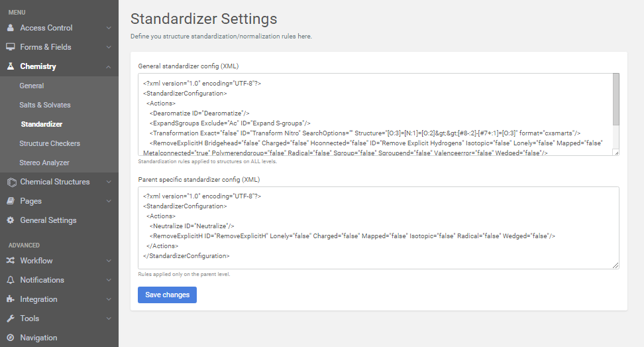Expand the Access Control chevron

[x=108, y=28]
